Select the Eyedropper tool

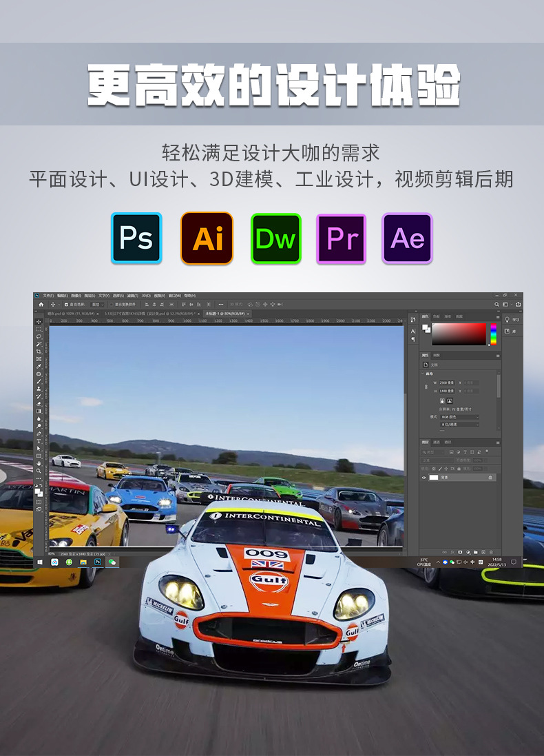pos(39,367)
